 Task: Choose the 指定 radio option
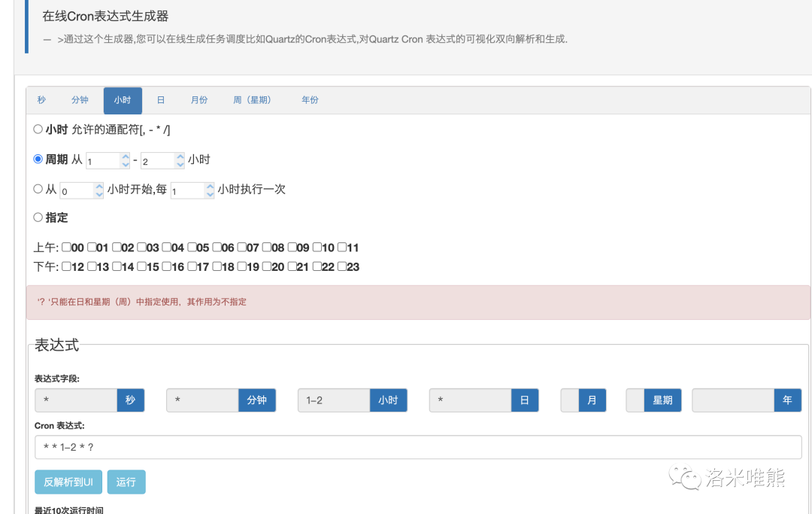(38, 217)
